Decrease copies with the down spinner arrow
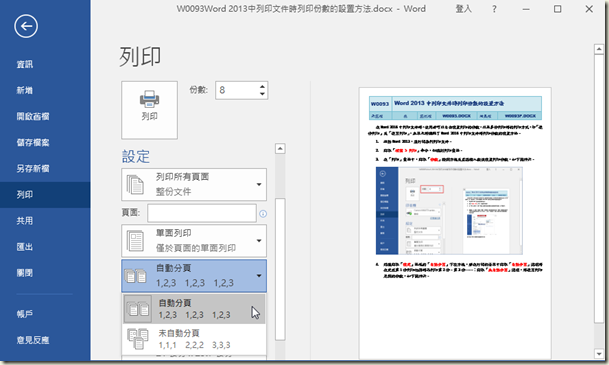The width and height of the screenshot is (609, 365). pos(263,94)
